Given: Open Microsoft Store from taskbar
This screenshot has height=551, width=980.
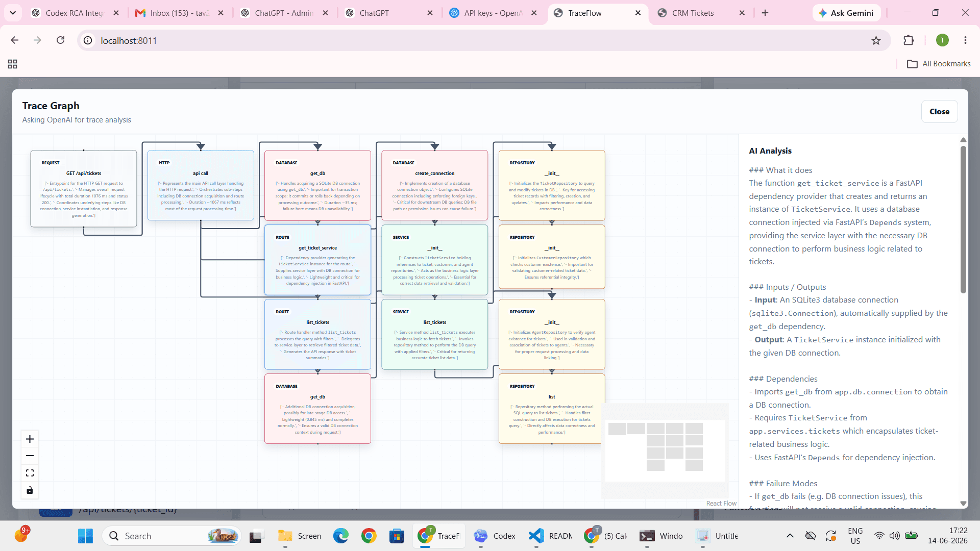Looking at the screenshot, I should click(x=397, y=536).
